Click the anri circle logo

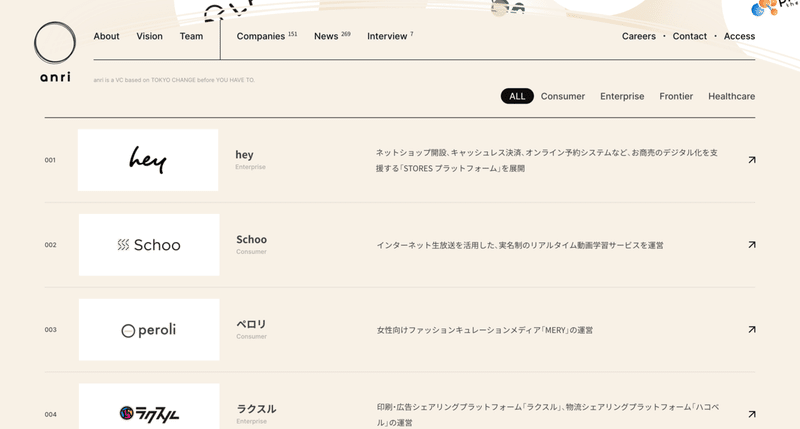click(55, 43)
